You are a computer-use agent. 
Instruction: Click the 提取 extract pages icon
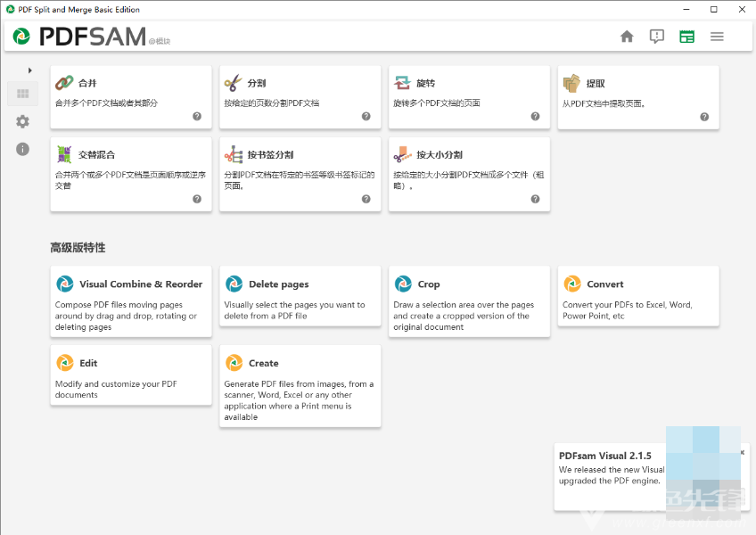click(571, 83)
